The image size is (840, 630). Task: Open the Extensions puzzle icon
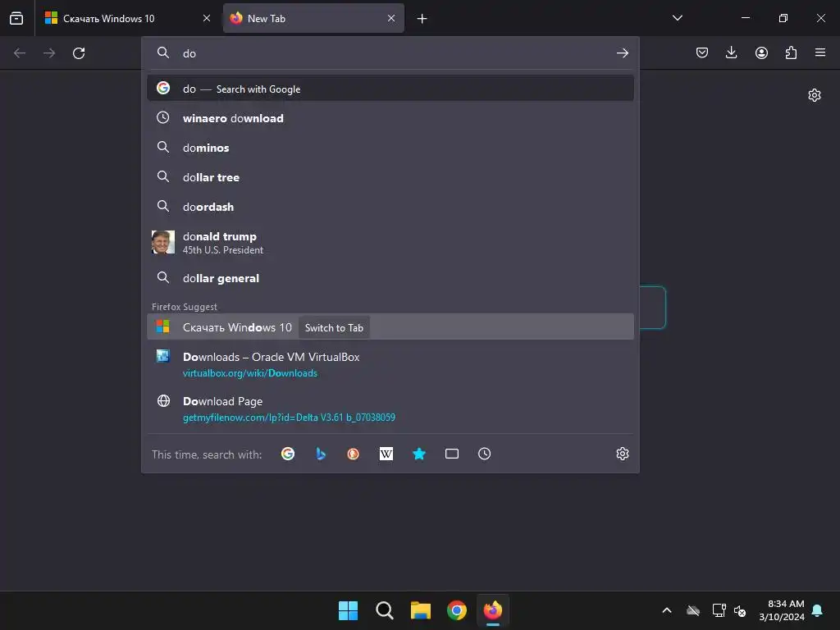point(791,52)
